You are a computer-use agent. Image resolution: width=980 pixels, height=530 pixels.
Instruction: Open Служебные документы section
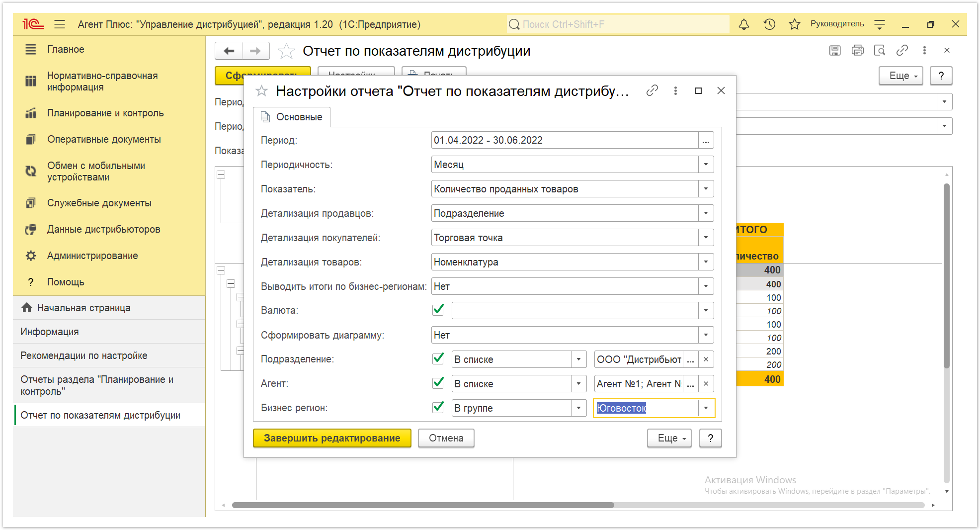[x=99, y=203]
